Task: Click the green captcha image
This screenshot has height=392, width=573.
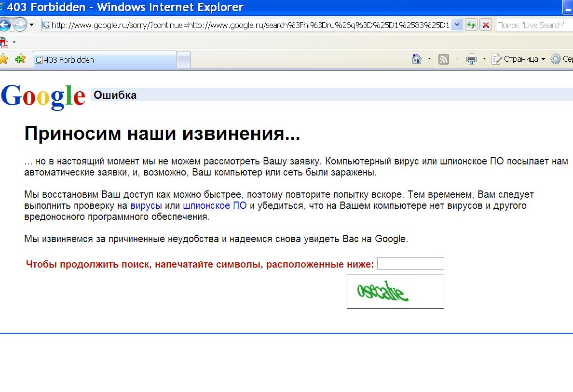Action: [x=396, y=291]
